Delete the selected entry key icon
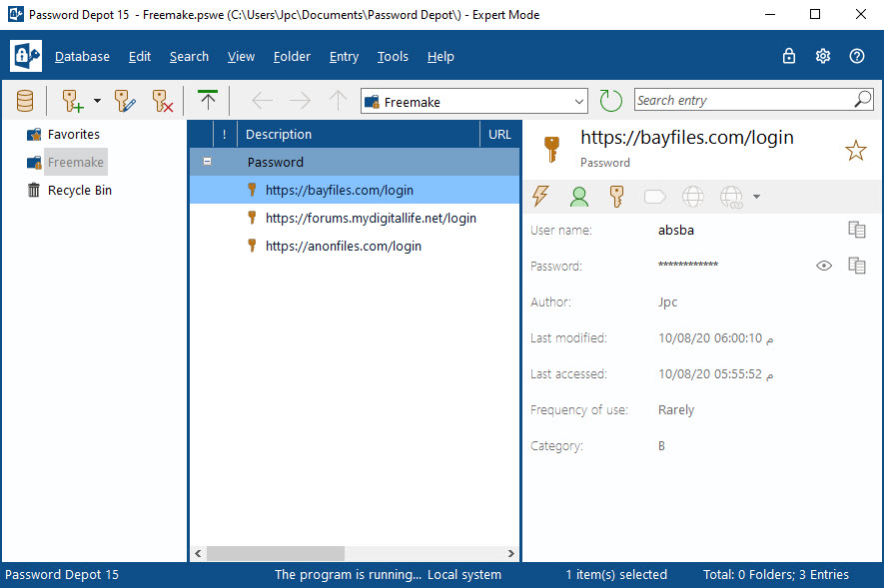 [163, 102]
